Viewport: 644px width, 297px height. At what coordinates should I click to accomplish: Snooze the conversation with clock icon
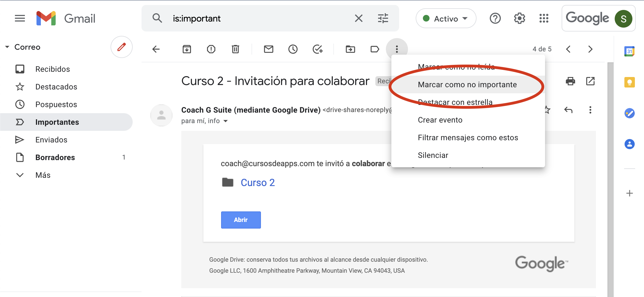[293, 49]
